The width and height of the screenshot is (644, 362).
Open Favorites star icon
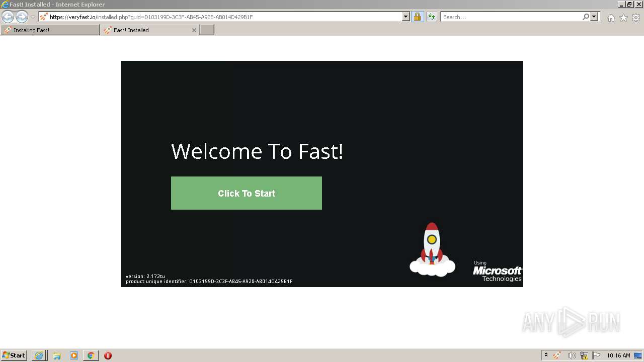pos(623,18)
